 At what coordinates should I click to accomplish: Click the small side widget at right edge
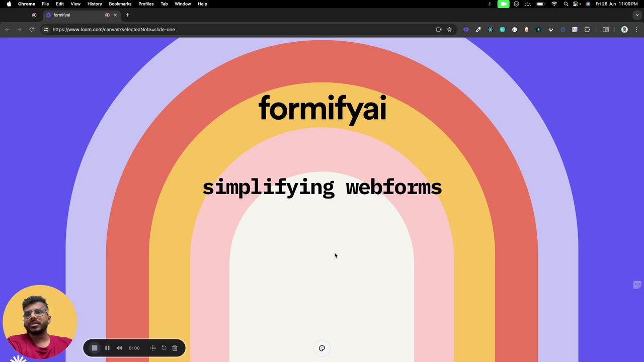point(637,285)
